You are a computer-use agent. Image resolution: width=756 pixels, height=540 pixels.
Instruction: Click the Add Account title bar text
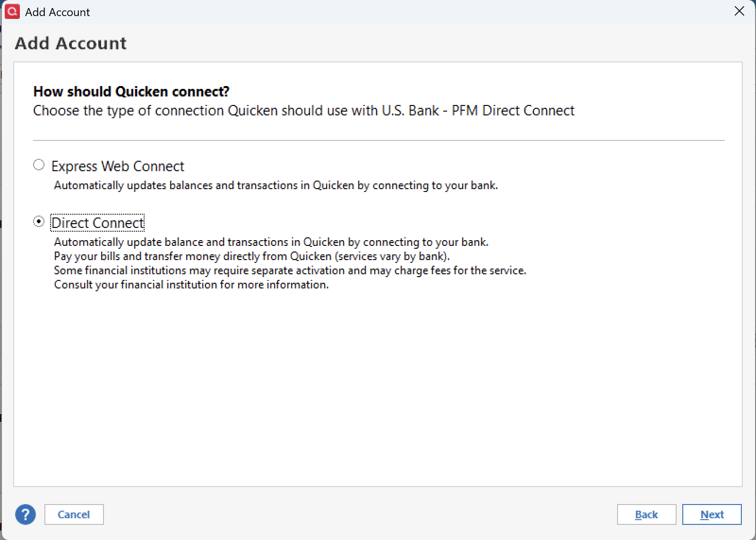coord(58,12)
